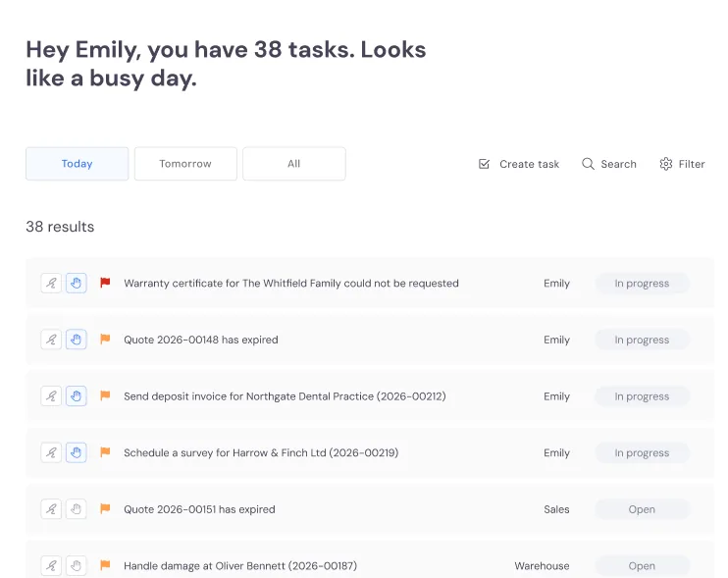The width and height of the screenshot is (728, 578).
Task: Toggle the hand icon on Quote 2026-00151 row
Action: pos(77,509)
